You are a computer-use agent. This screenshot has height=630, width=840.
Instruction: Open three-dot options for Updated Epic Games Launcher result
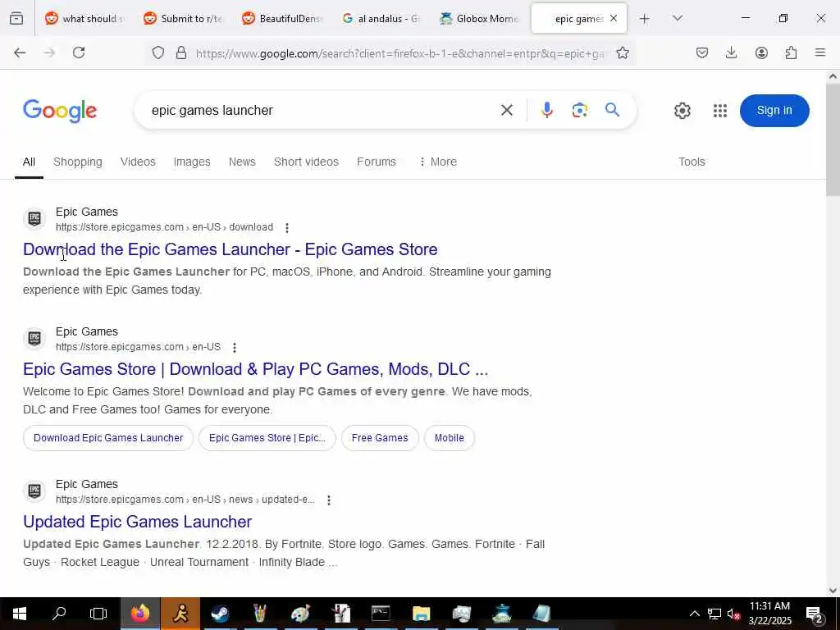[x=328, y=500]
